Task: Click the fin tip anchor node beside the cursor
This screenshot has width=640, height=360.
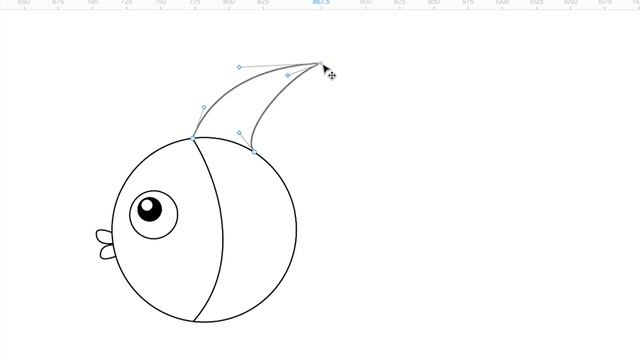Action: 320,63
